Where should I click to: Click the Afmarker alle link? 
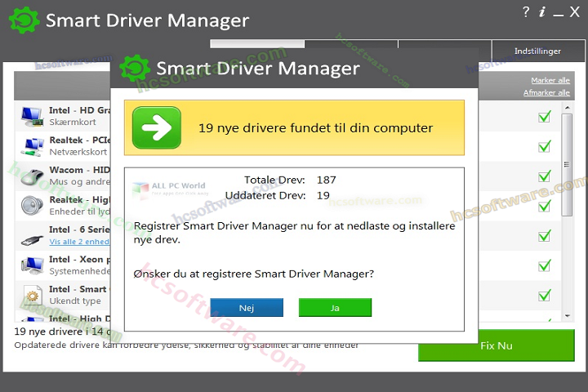click(546, 92)
